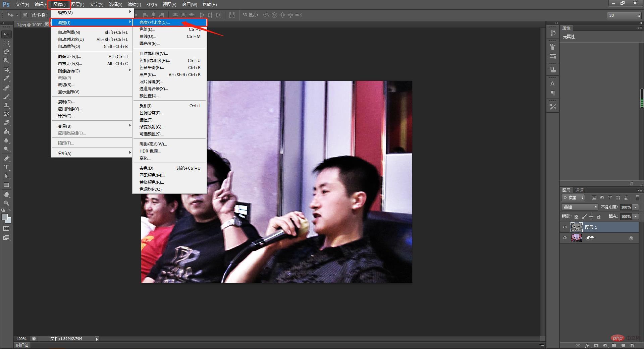644x349 pixels.
Task: Open the opacity 不透明度 dropdown arrow
Action: [636, 207]
